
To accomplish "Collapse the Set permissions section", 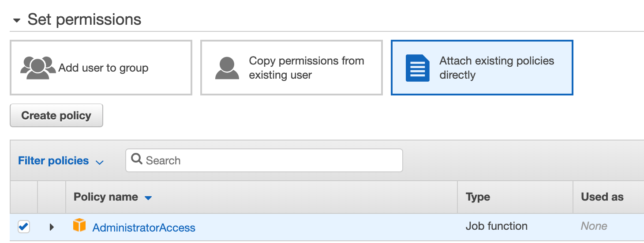I will click(x=17, y=21).
